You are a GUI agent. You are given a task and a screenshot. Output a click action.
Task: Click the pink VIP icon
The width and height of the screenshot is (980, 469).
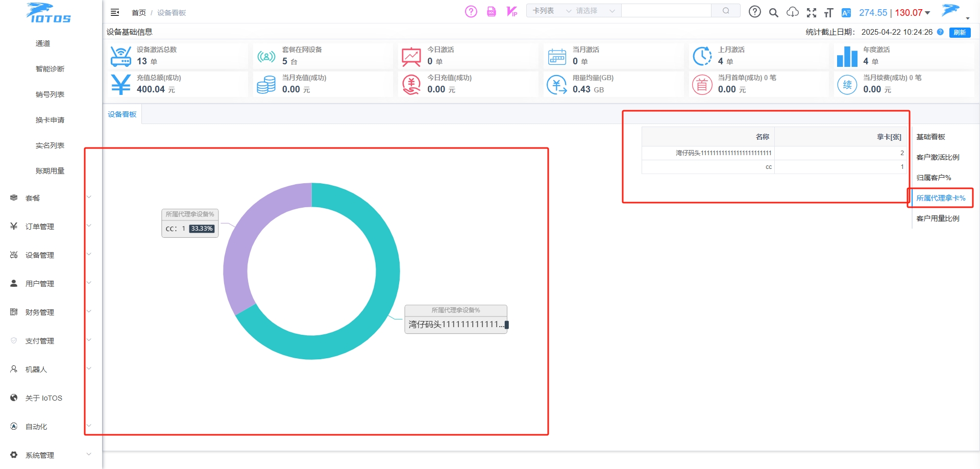[512, 11]
